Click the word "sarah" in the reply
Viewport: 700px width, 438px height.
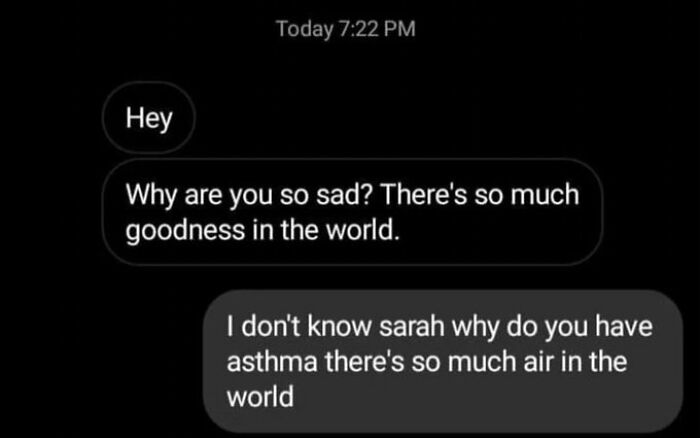(412, 326)
